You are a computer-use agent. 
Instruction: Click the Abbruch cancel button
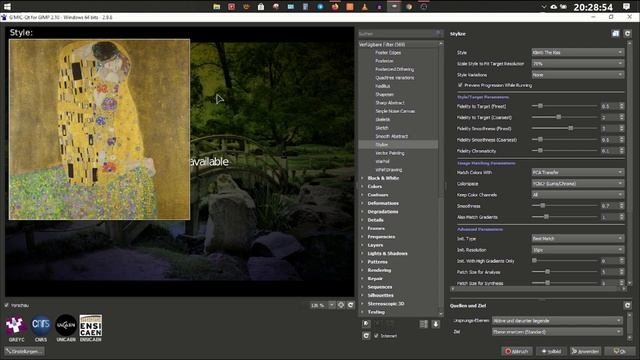(517, 351)
